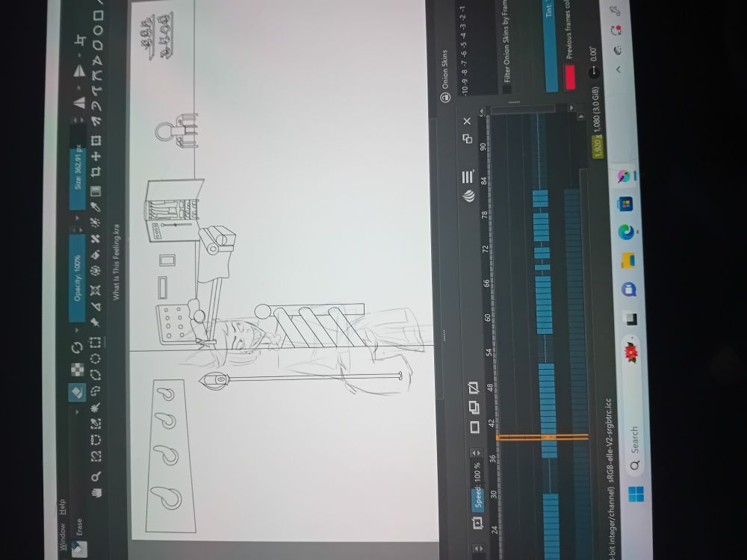Select the Polyline tool
747x560 pixels.
pos(97,60)
